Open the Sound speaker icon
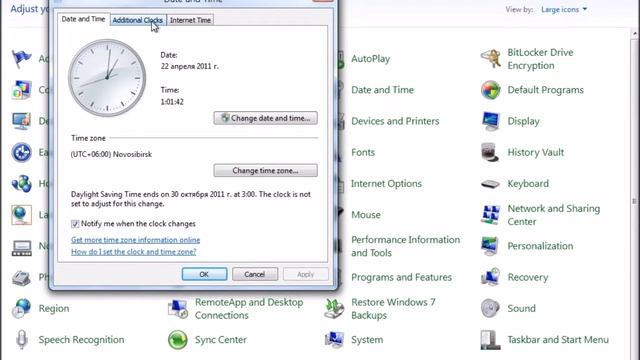640x360 pixels. pyautogui.click(x=491, y=309)
